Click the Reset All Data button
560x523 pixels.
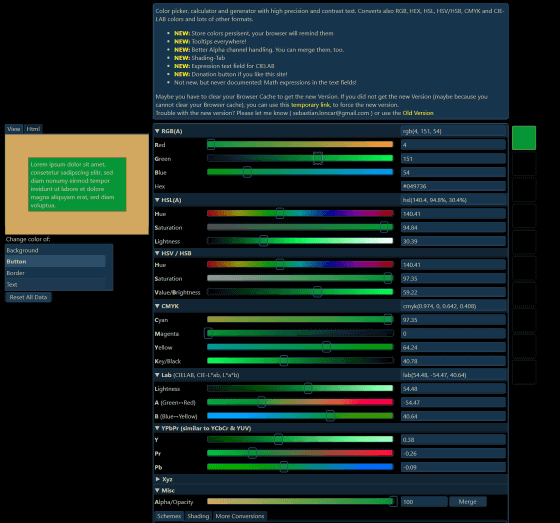pos(28,297)
